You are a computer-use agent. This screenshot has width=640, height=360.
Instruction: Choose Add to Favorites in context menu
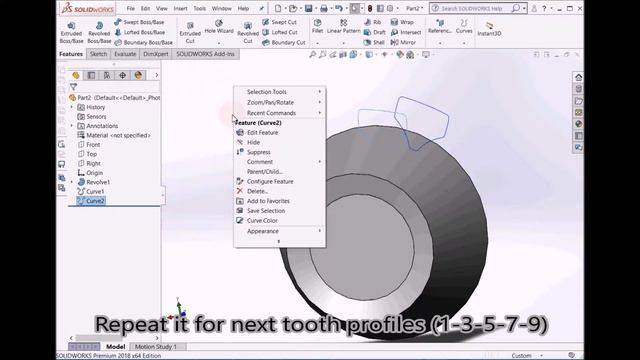tap(280, 201)
